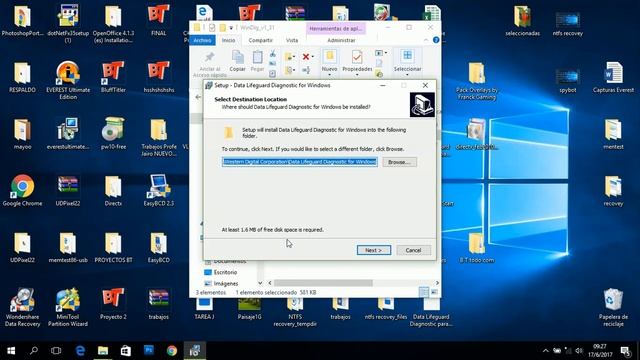Open the Nuevo folder ribbon button
The width and height of the screenshot is (640, 360).
coord(329,62)
